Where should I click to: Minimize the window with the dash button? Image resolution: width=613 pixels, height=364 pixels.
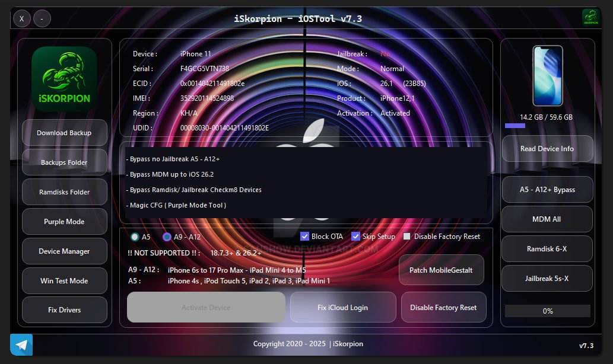coord(42,18)
